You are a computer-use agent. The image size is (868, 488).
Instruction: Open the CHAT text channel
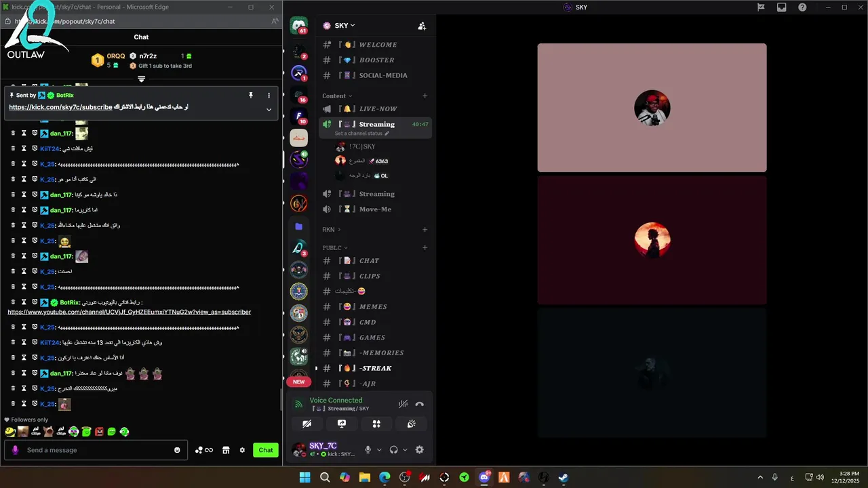pos(375,261)
